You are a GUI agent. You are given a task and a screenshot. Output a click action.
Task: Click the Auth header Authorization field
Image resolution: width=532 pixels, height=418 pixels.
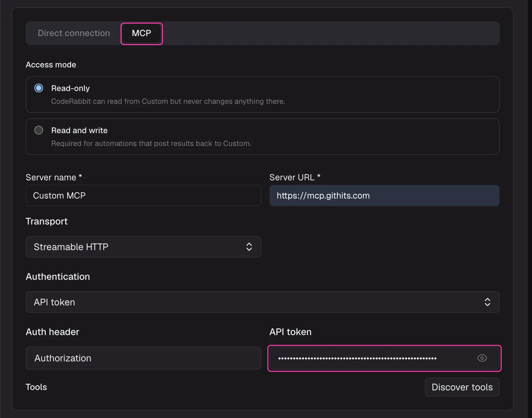tap(143, 358)
